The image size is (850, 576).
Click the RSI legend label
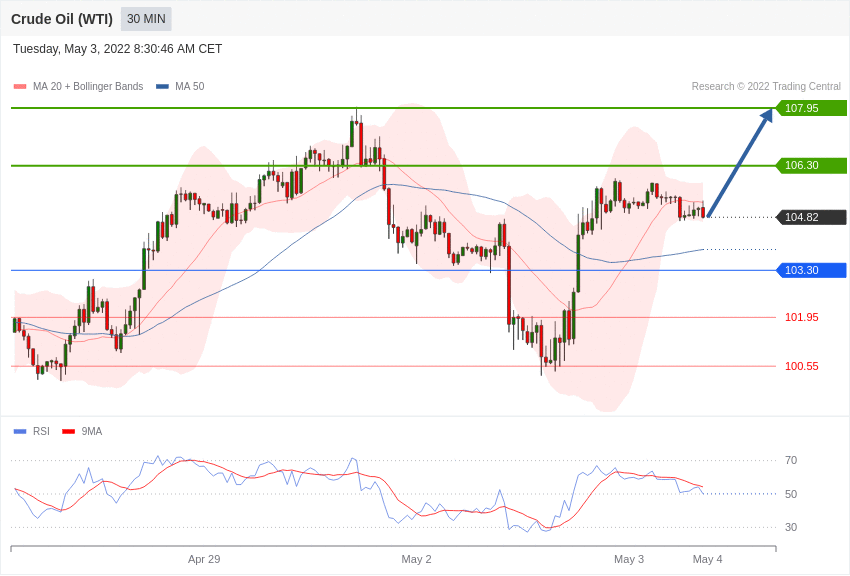click(41, 431)
